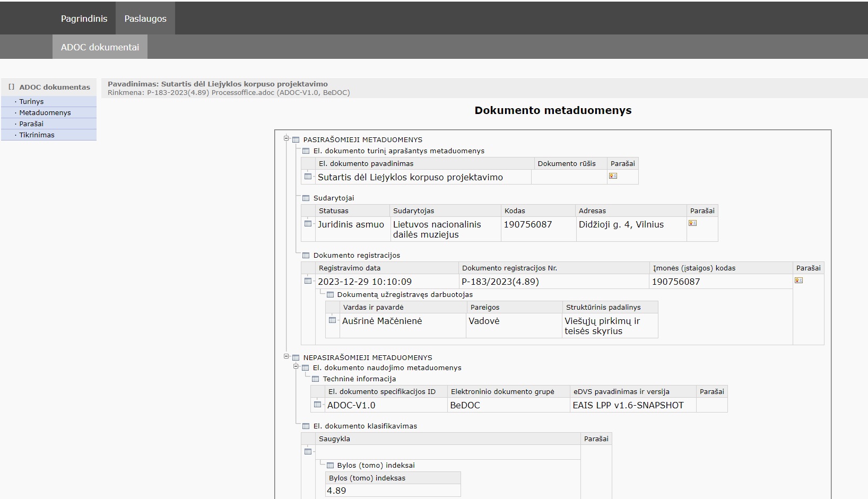Open Tikrinimas in the sidebar

click(37, 135)
